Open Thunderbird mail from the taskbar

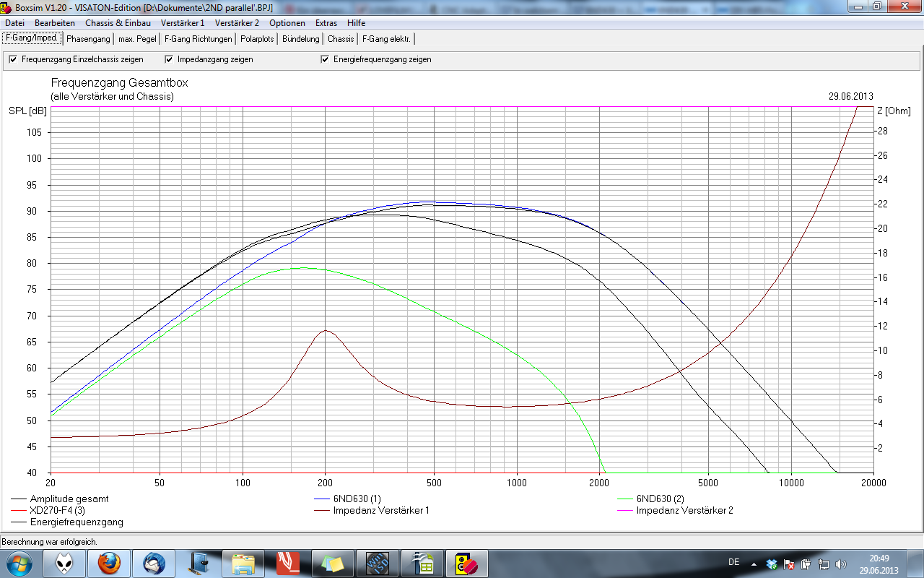tap(154, 563)
